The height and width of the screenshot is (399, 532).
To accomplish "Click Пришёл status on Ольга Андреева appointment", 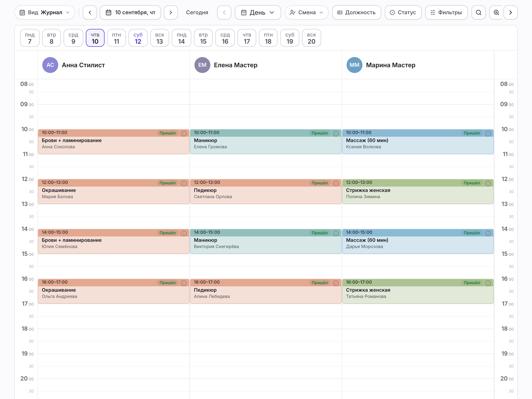I will coord(168,283).
